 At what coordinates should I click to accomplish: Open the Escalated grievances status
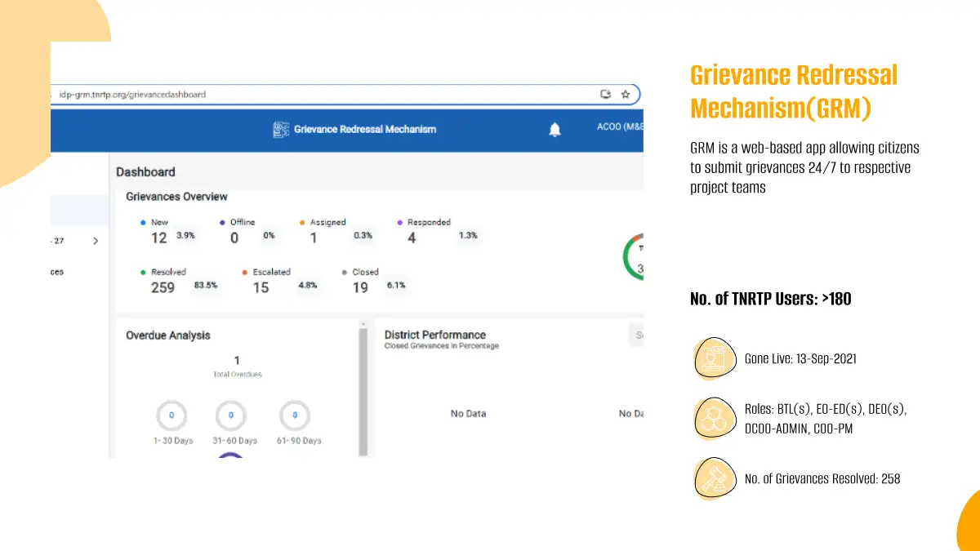tap(270, 272)
